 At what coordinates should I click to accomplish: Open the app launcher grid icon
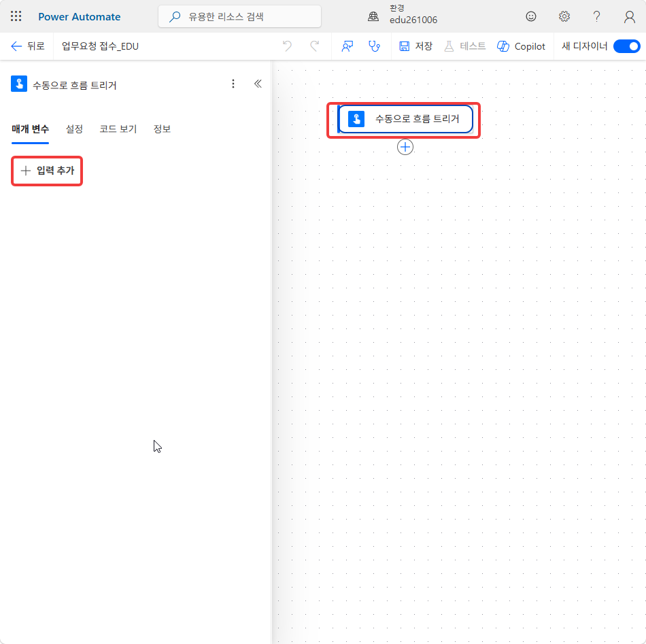tap(16, 16)
